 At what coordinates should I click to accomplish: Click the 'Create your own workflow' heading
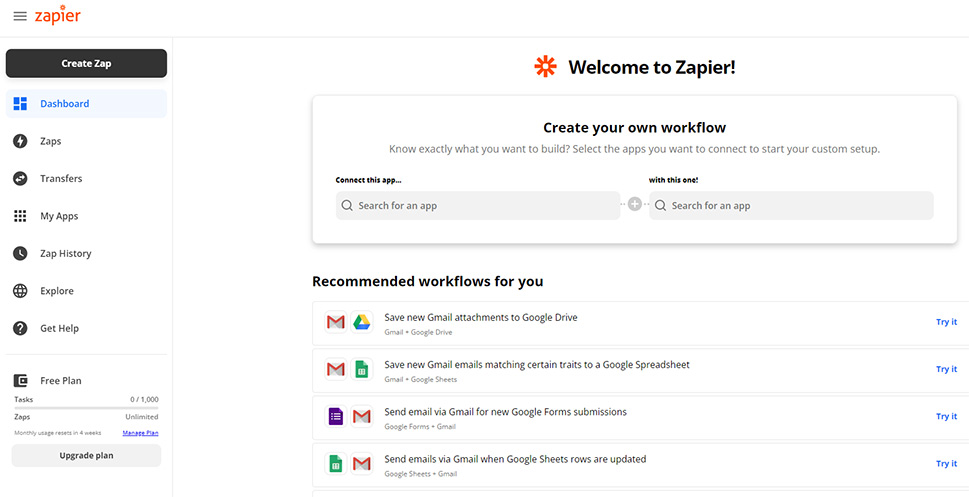pos(635,128)
